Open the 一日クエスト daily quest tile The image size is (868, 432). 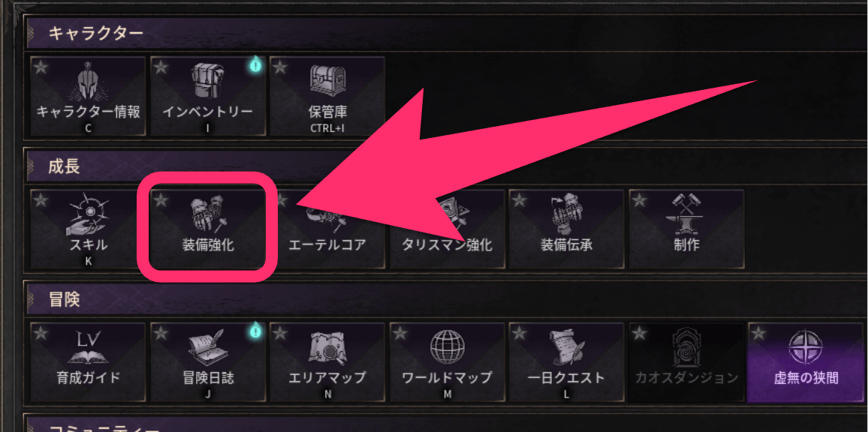tap(566, 363)
